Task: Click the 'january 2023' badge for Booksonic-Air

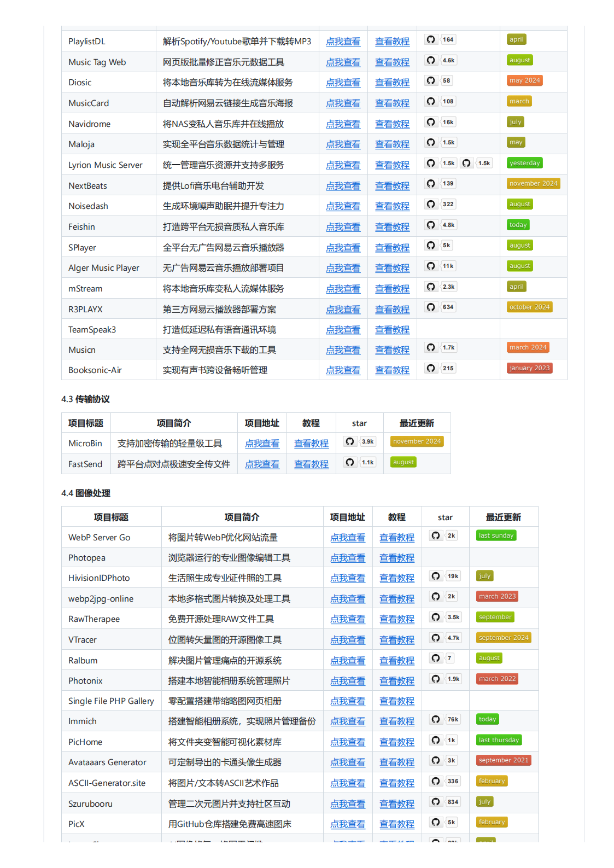Action: click(529, 368)
